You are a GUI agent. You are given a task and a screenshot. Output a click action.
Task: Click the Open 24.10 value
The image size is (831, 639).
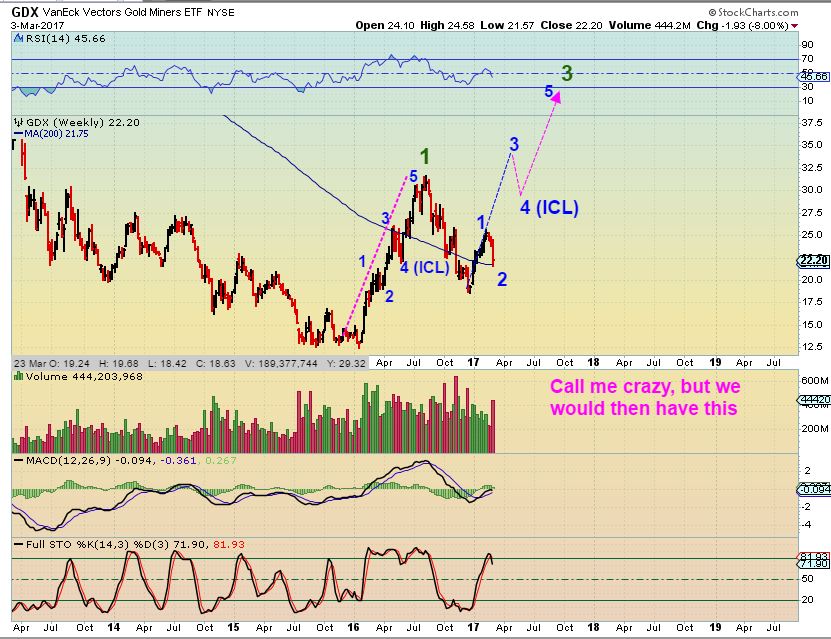tap(385, 25)
